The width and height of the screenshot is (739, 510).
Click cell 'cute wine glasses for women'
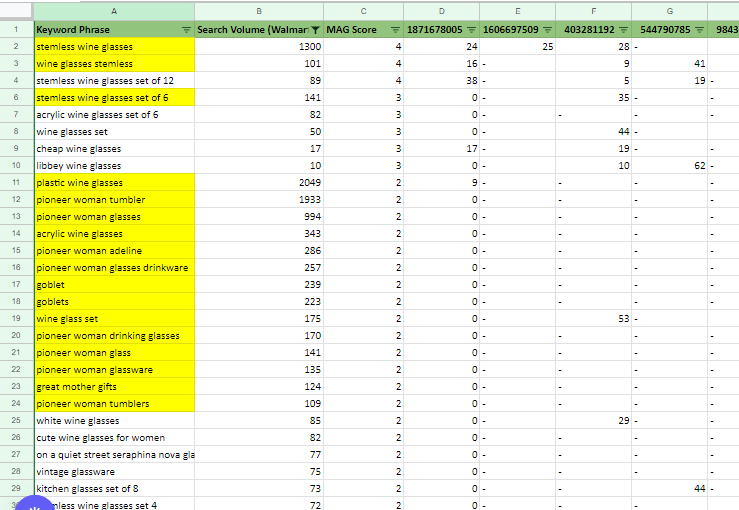pyautogui.click(x=114, y=437)
